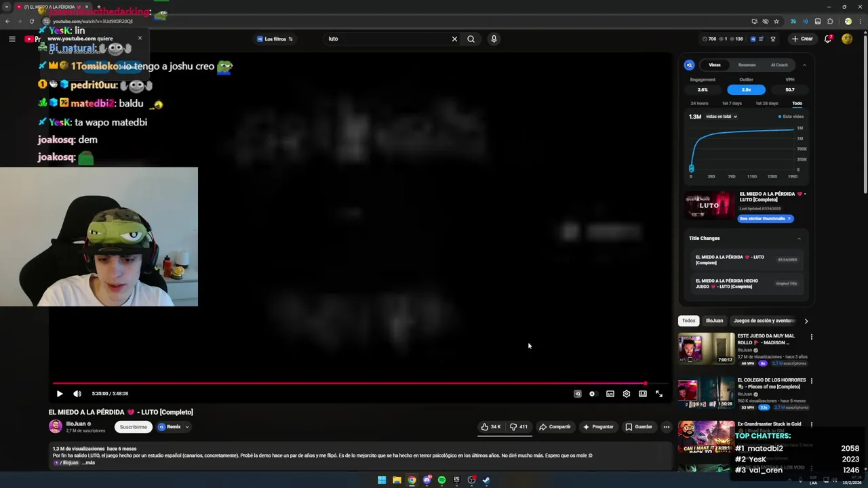Enter fullscreen mode
The height and width of the screenshot is (488, 868).
point(659,394)
